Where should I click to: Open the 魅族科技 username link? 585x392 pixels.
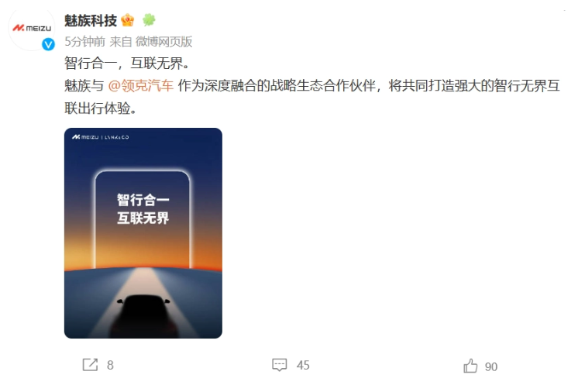point(91,20)
